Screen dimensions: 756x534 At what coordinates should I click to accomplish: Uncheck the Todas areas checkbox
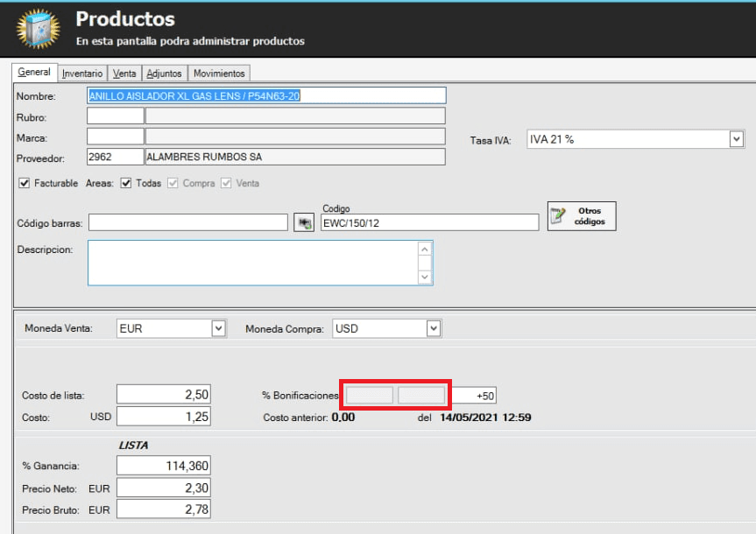point(125,183)
